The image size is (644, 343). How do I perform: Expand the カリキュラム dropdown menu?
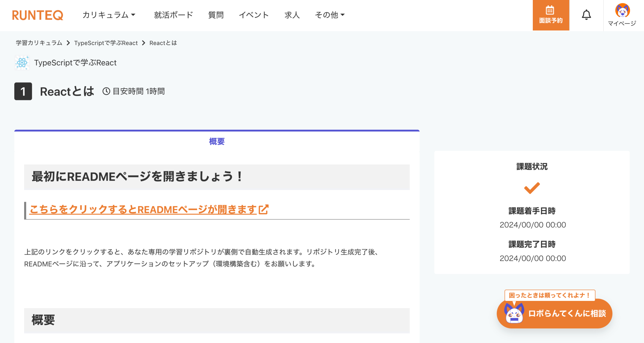tap(109, 15)
